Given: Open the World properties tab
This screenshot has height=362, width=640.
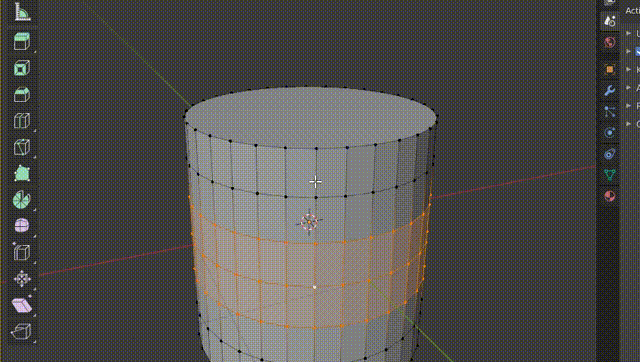Looking at the screenshot, I should (x=609, y=42).
